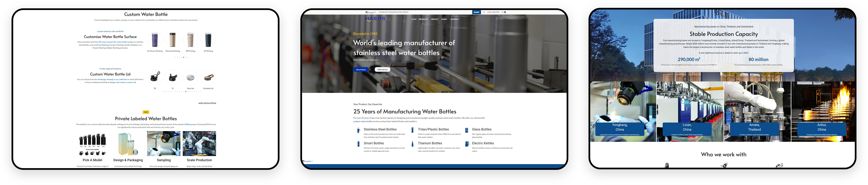
Task: Click the Tritan/Plastic Bottles icon
Action: (412, 130)
